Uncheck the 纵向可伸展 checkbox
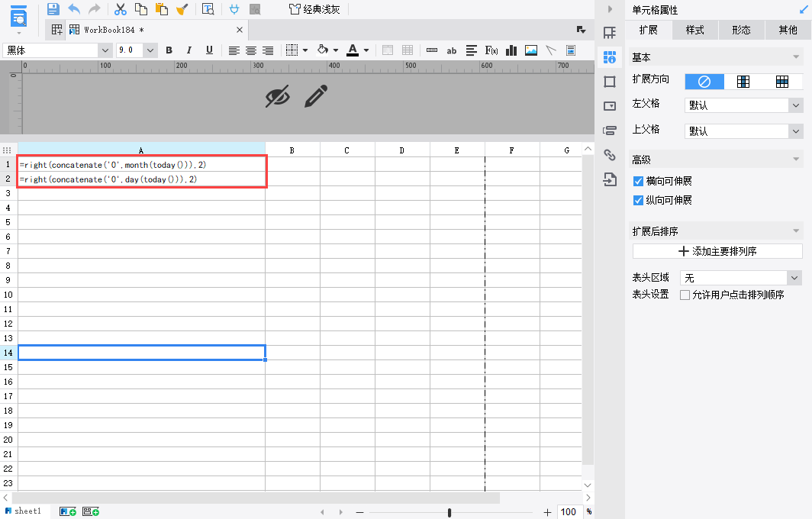The width and height of the screenshot is (812, 519). tap(638, 200)
